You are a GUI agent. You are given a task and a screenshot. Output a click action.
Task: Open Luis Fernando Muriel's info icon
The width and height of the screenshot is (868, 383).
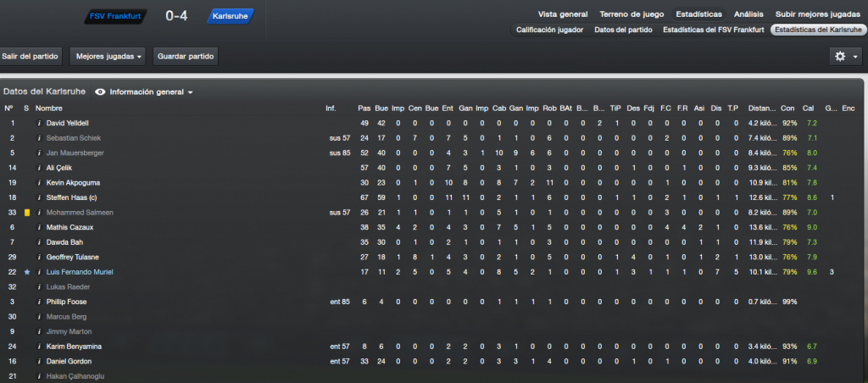pos(39,272)
